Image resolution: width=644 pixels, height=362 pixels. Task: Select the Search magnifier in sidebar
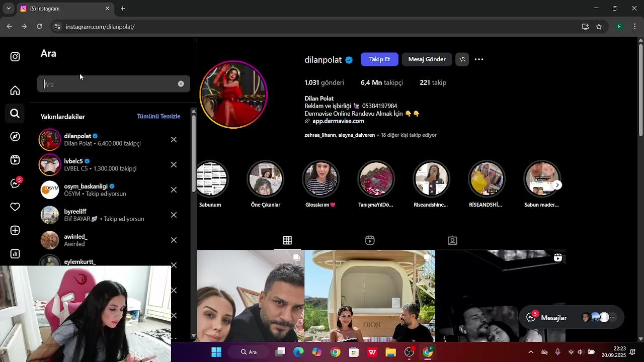click(x=15, y=114)
